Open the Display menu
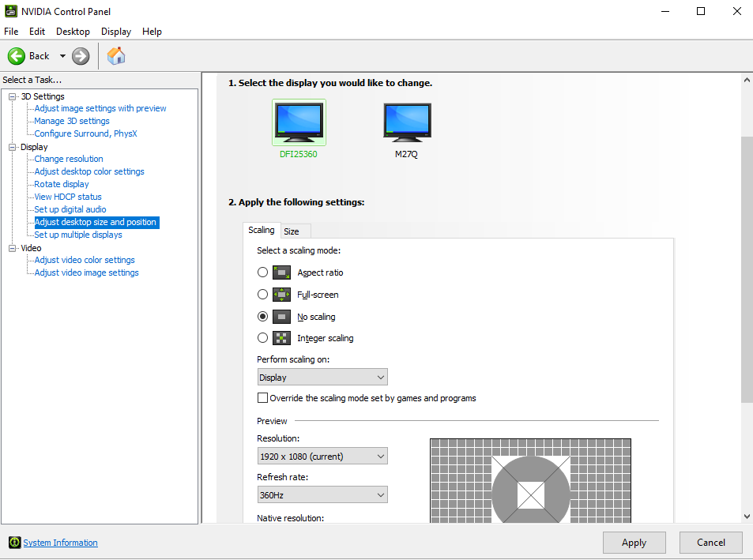Image resolution: width=753 pixels, height=560 pixels. pos(116,31)
